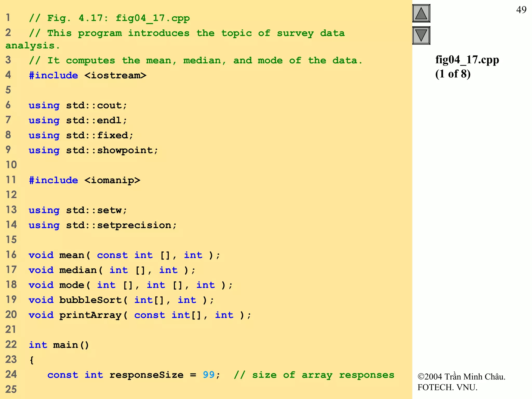Viewport: 532px width, 399px height.
Task: Click the value 99 on line 24
Action: (209, 375)
